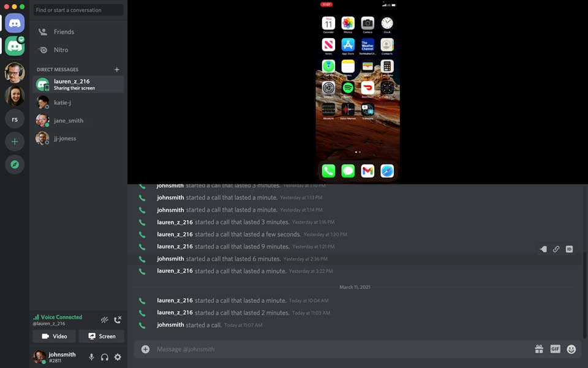588x368 pixels.
Task: Share your screen with the Screen button
Action: coord(101,336)
